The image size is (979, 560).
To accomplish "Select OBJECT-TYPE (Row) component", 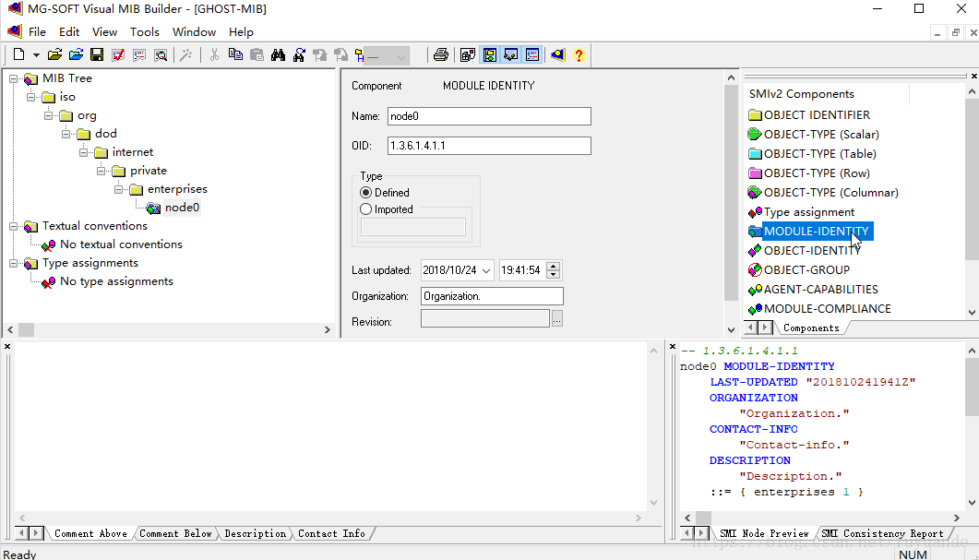I will (817, 173).
